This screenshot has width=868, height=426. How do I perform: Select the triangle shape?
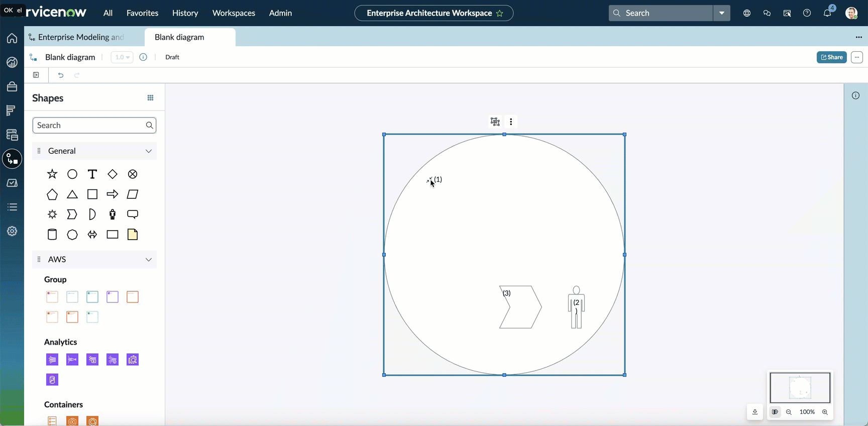[72, 194]
